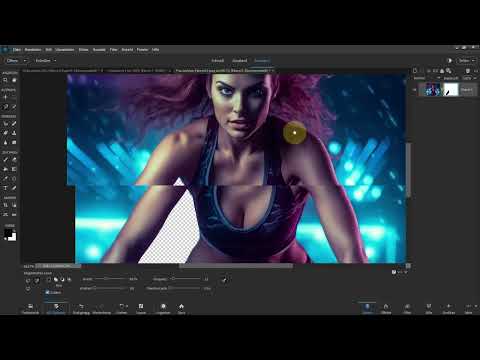This screenshot has height=360, width=480.
Task: Select the Crop tool
Action: pos(5,205)
